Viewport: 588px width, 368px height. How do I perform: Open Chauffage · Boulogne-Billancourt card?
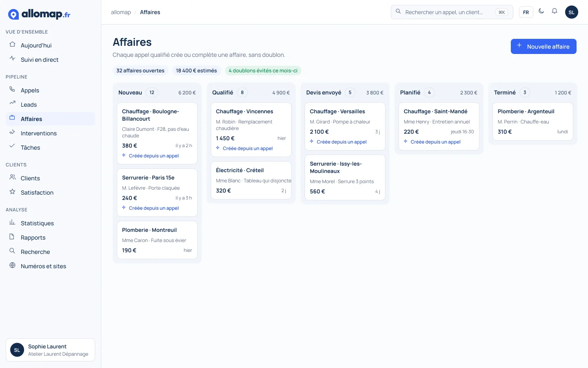coord(157,133)
